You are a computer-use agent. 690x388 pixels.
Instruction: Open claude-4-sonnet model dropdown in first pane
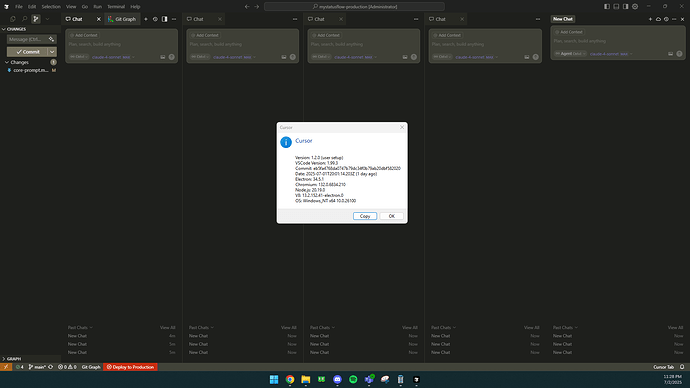click(113, 57)
